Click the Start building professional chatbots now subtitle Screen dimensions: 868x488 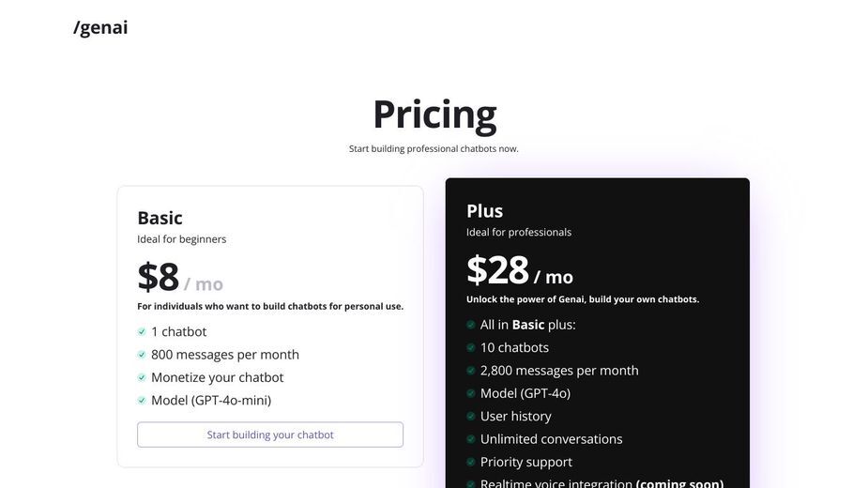(x=434, y=148)
